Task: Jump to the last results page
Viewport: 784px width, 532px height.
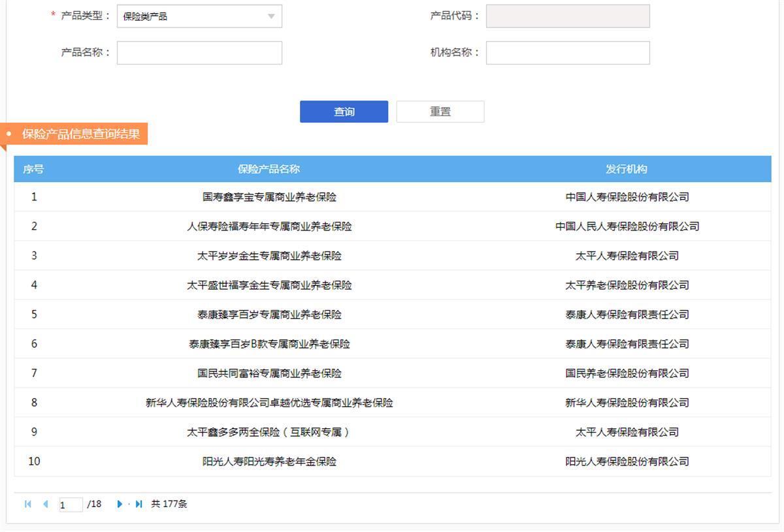Action: [139, 504]
